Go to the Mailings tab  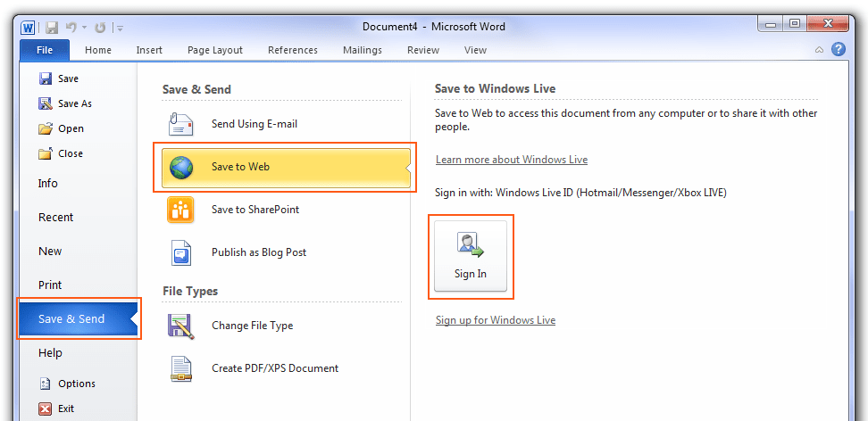363,50
